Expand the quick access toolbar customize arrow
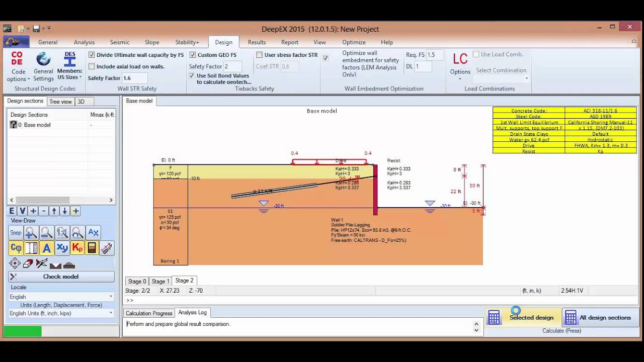The image size is (644, 362). [49, 29]
